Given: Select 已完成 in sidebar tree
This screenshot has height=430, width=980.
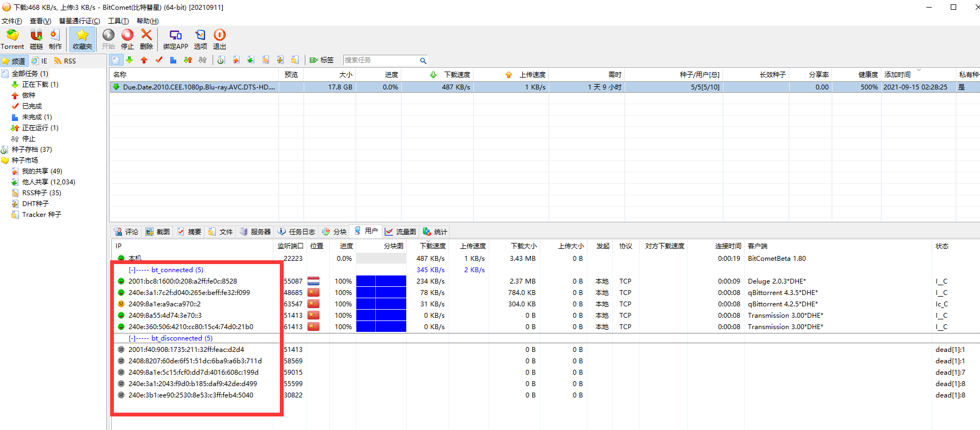Looking at the screenshot, I should tap(27, 106).
